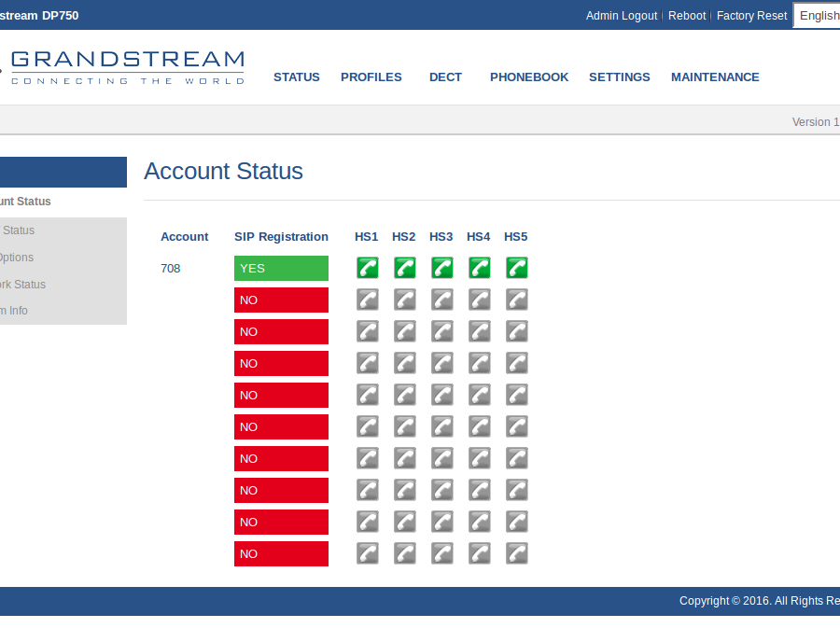Open the SETTINGS menu
This screenshot has width=840, height=628.
[620, 77]
